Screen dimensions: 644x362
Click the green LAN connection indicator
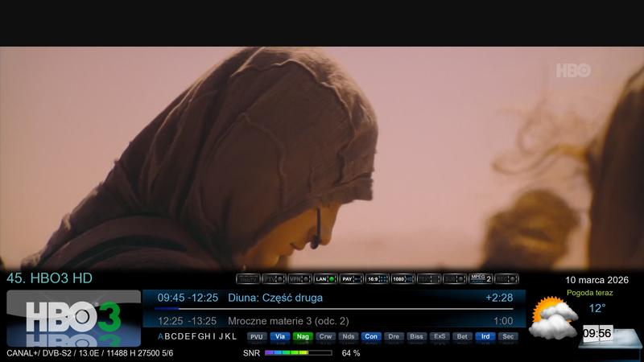(x=326, y=279)
